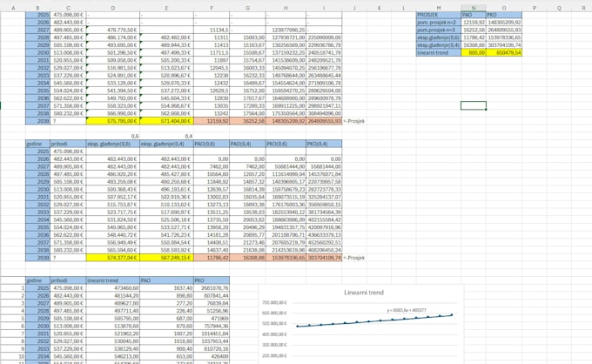
Task: Click the yellow cell 567.249,15 €
Action: pos(166,258)
